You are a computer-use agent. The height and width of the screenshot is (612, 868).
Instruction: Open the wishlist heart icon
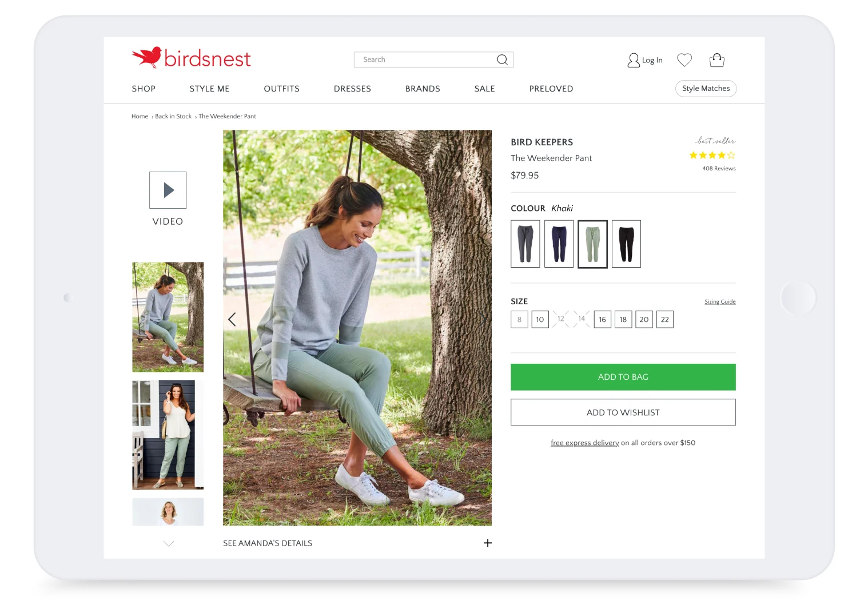click(x=684, y=59)
